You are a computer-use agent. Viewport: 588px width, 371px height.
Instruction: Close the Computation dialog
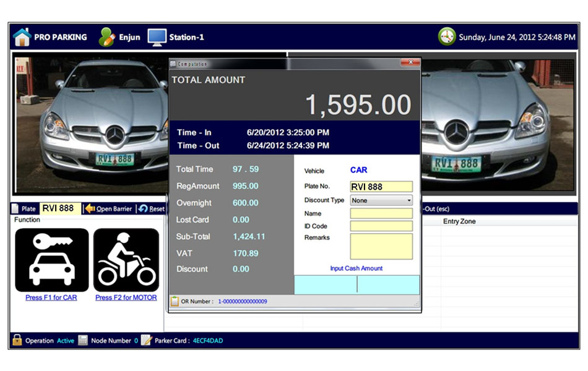pyautogui.click(x=410, y=62)
